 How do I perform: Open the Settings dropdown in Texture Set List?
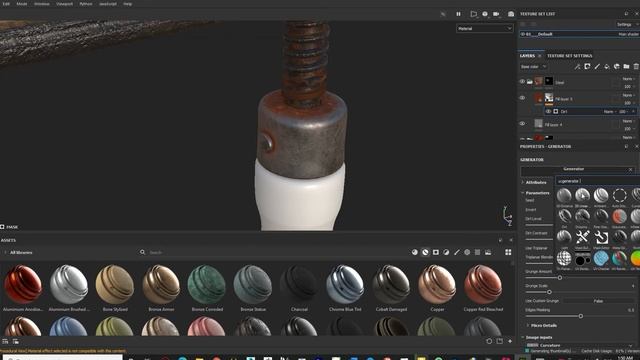pos(627,24)
